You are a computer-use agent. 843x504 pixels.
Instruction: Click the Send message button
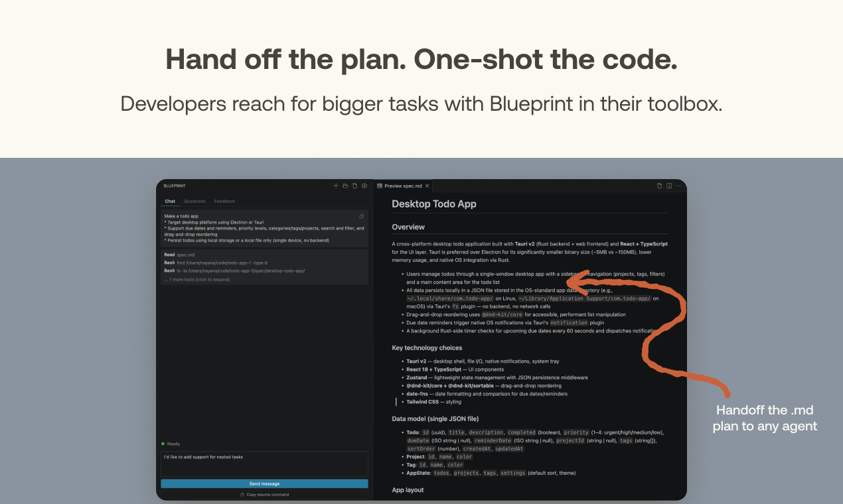pos(264,483)
